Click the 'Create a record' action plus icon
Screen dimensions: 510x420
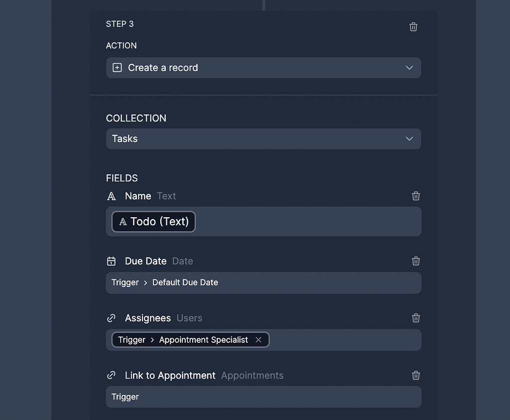pyautogui.click(x=117, y=67)
